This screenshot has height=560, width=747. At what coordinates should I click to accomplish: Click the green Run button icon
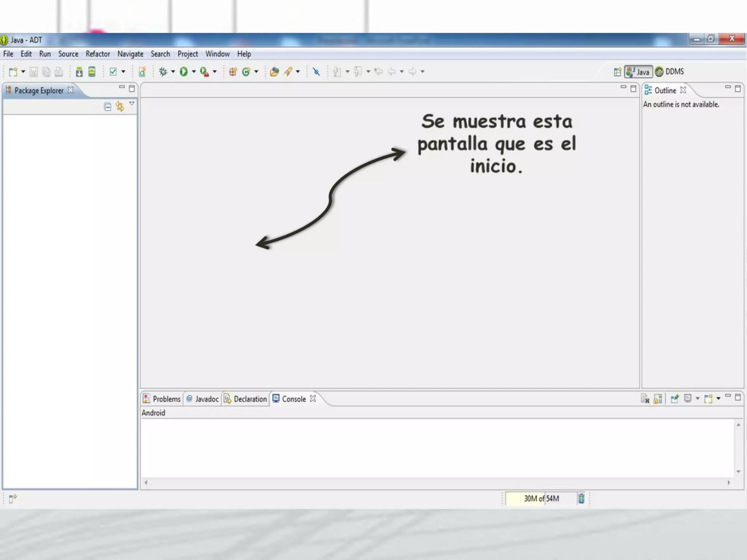pos(184,72)
